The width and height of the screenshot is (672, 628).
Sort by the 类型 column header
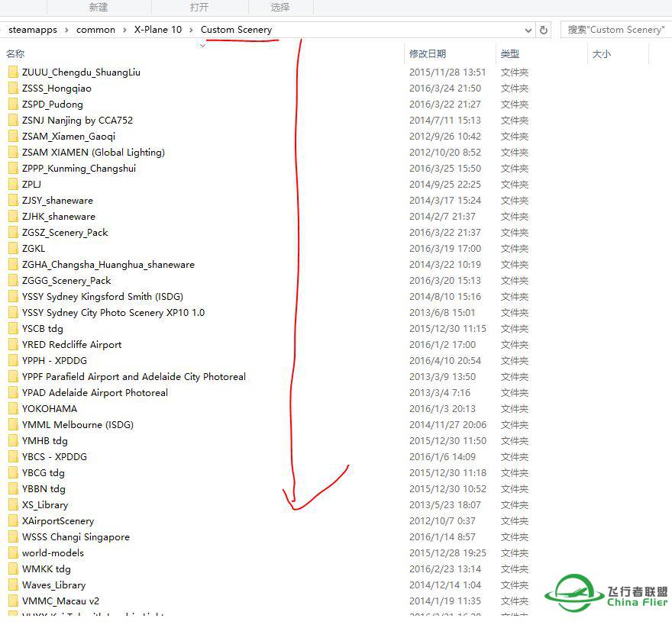(x=510, y=54)
